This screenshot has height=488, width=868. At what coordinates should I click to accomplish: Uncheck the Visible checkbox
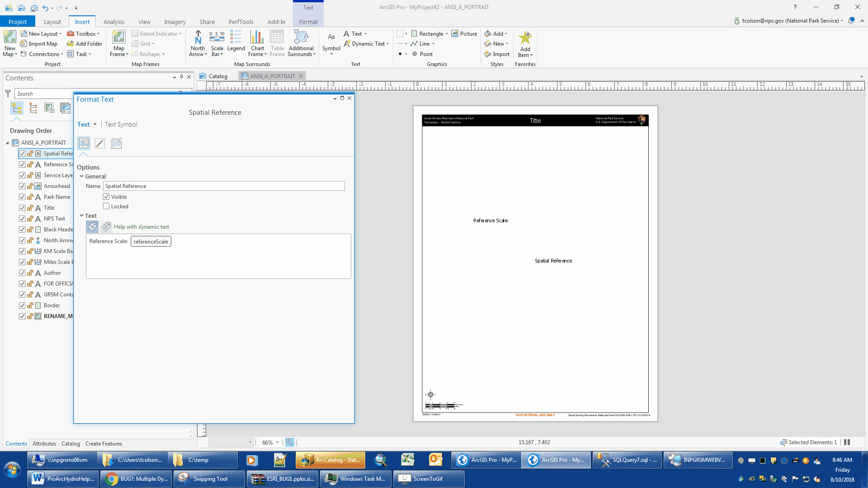(x=106, y=197)
